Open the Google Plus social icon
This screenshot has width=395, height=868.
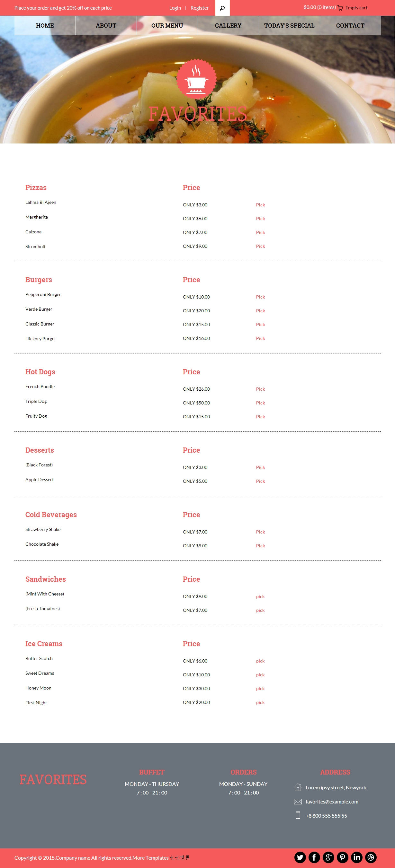[x=328, y=857]
